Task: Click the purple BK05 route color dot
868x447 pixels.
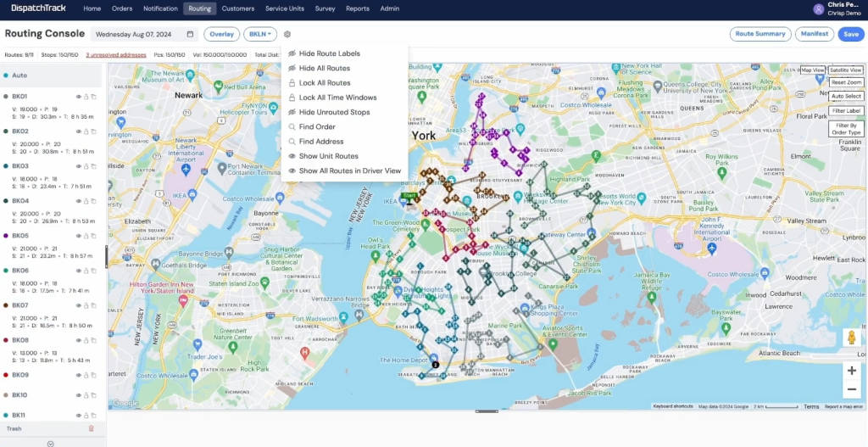Action: (6, 236)
